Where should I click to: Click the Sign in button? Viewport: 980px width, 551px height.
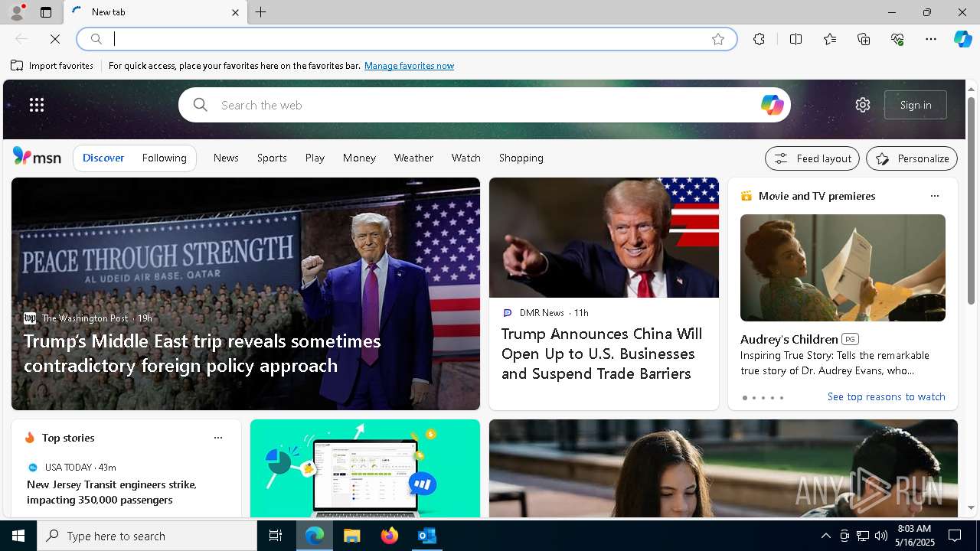tap(916, 105)
